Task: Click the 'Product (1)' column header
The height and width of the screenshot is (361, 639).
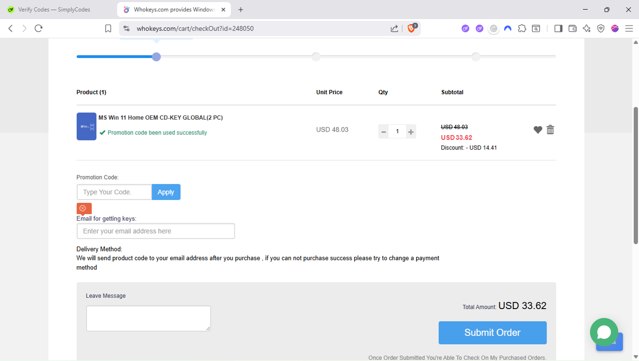Action: pos(91,92)
